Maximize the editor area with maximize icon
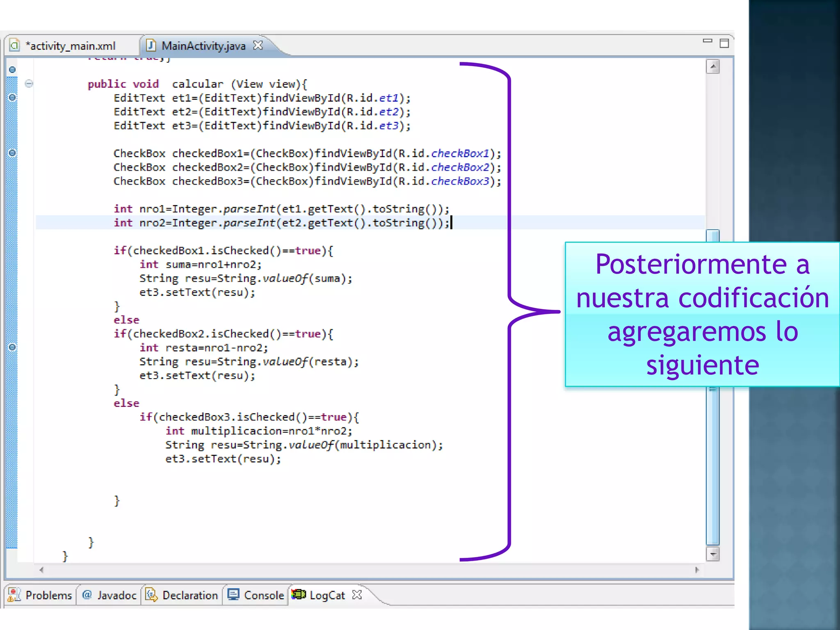 724,43
